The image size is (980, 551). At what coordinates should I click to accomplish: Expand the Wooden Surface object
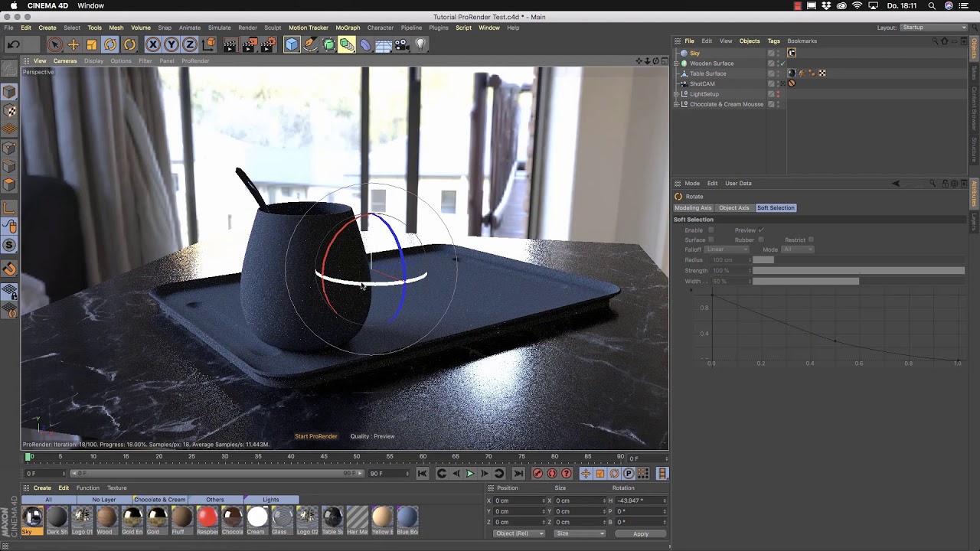click(x=676, y=64)
